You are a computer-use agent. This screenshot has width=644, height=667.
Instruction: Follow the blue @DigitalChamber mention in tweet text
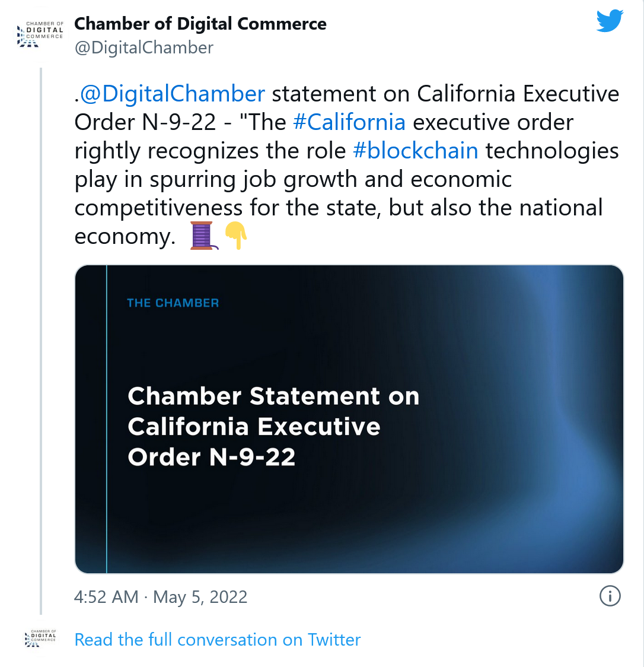click(173, 94)
